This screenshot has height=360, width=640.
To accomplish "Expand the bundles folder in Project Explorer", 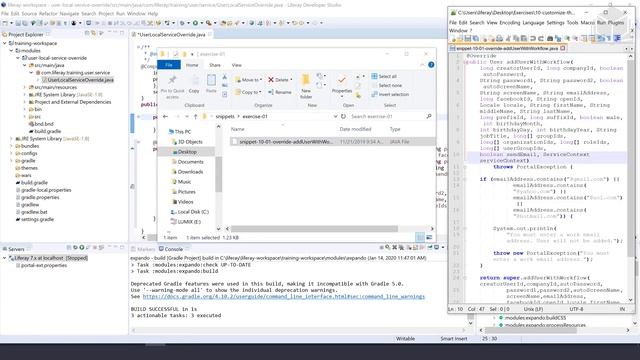I will tap(11, 146).
